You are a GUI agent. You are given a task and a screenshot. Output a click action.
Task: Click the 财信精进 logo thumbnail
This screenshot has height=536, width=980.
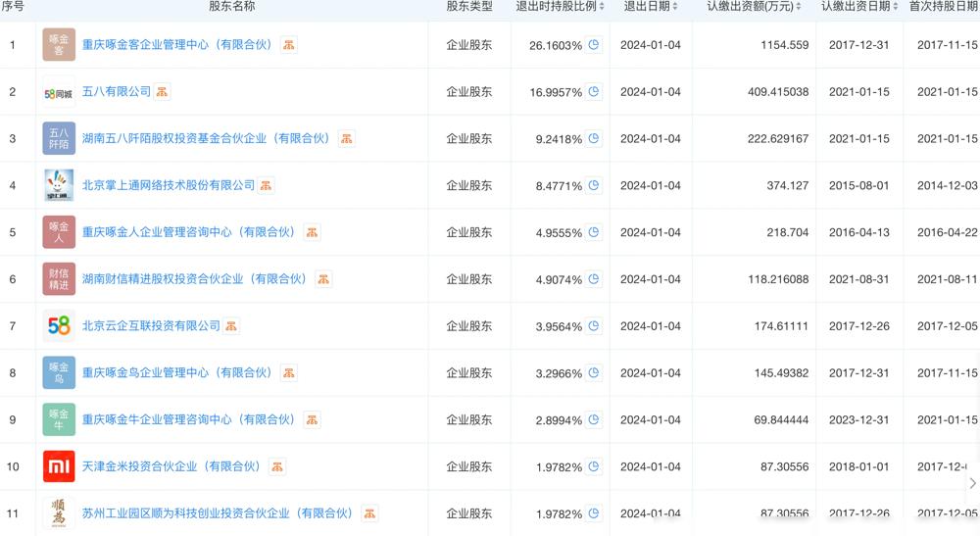(59, 279)
